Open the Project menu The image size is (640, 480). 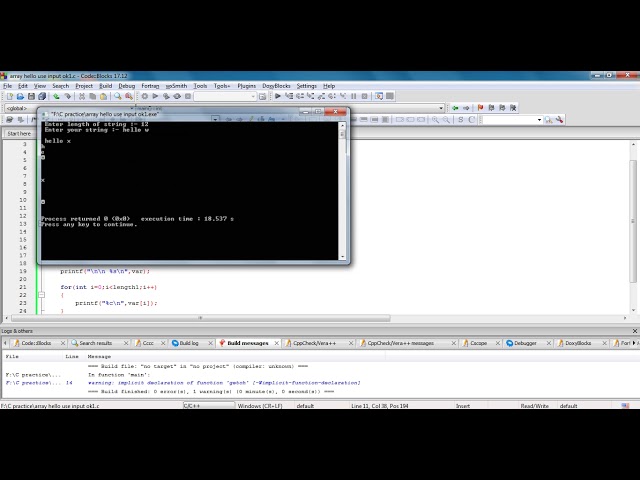(84, 86)
